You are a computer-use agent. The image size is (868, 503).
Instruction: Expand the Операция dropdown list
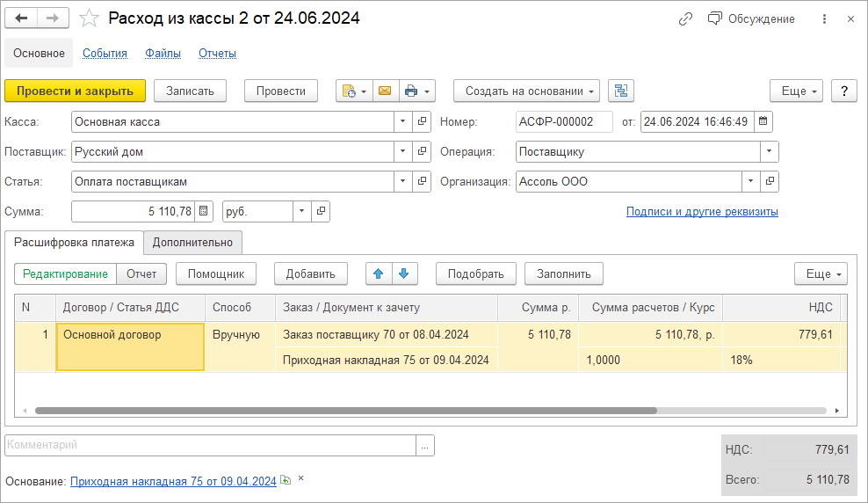tap(770, 151)
